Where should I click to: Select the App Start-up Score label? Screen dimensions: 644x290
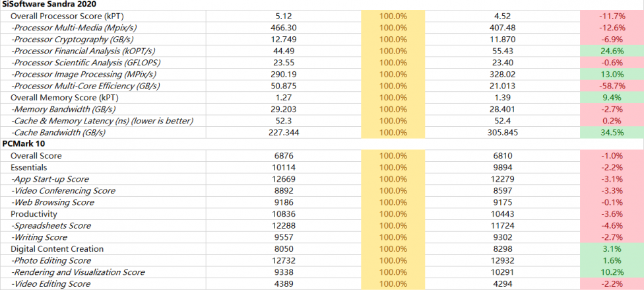point(50,179)
